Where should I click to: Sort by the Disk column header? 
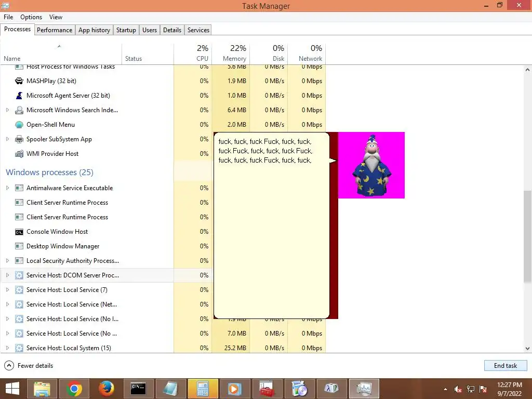pyautogui.click(x=269, y=54)
